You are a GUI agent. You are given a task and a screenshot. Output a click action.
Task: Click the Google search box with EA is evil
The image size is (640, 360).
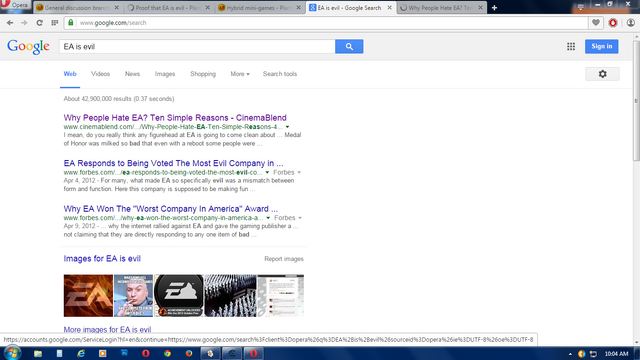(197, 47)
